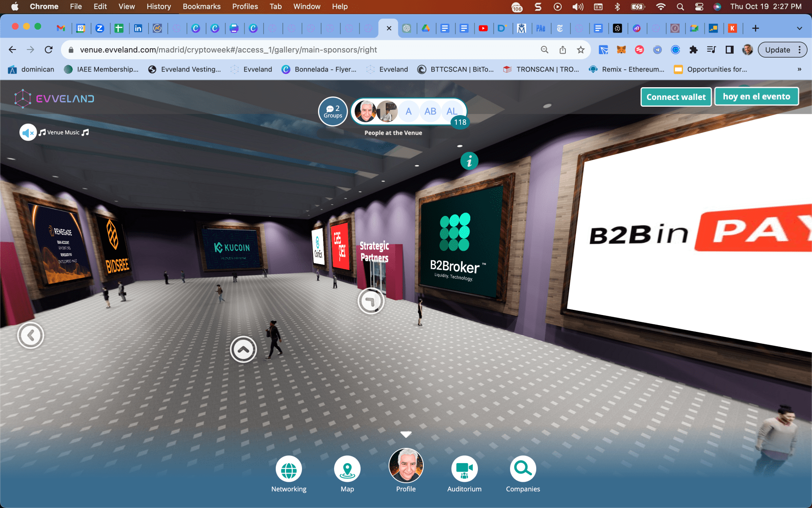812x508 pixels.
Task: Expand the tab search dropdown chevron
Action: pyautogui.click(x=799, y=28)
